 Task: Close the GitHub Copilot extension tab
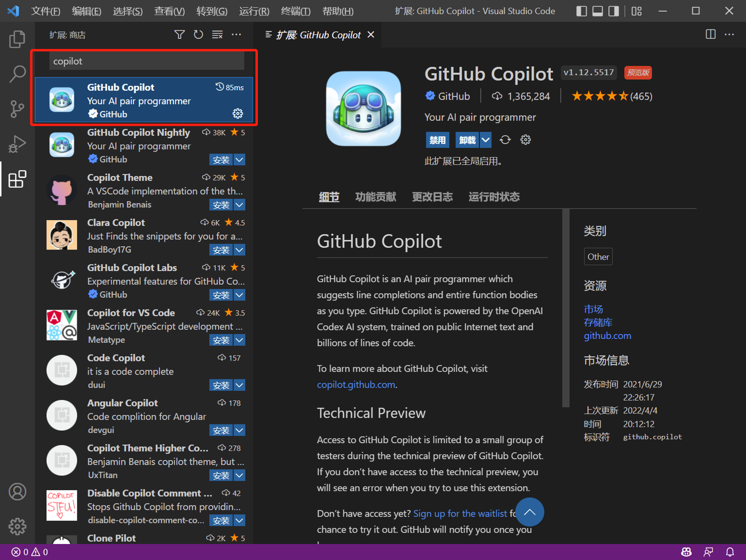(x=371, y=35)
